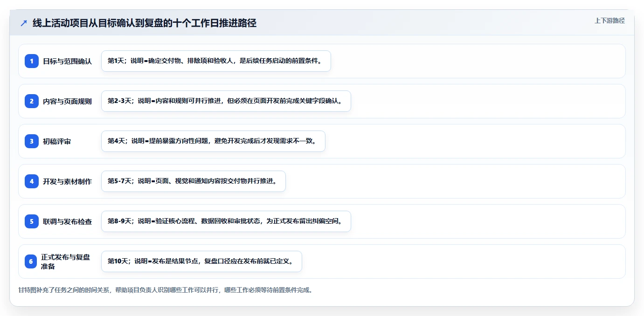Click the 上下游路径 label in the header

click(x=609, y=21)
